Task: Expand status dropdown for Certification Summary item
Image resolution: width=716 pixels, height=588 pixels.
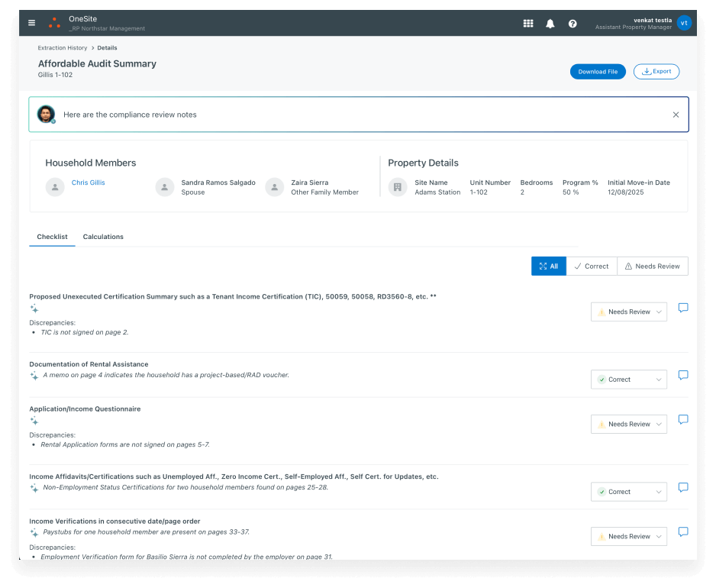Action: (629, 312)
